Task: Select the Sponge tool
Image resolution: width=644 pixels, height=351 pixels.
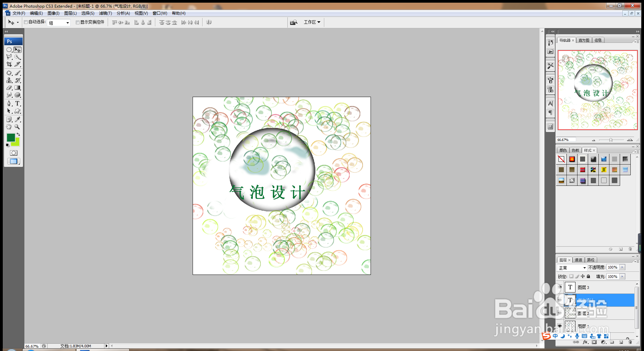Action: [18, 95]
